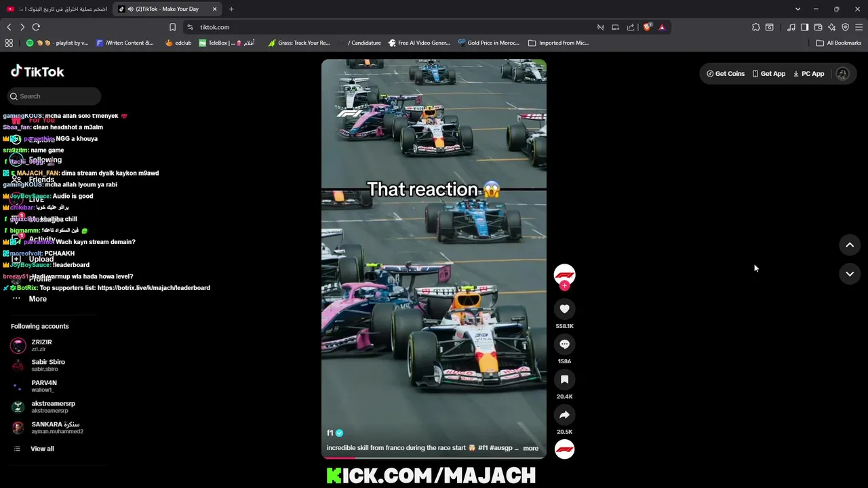Image resolution: width=868 pixels, height=488 pixels.
Task: Go to the next video with down arrow
Action: click(850, 274)
